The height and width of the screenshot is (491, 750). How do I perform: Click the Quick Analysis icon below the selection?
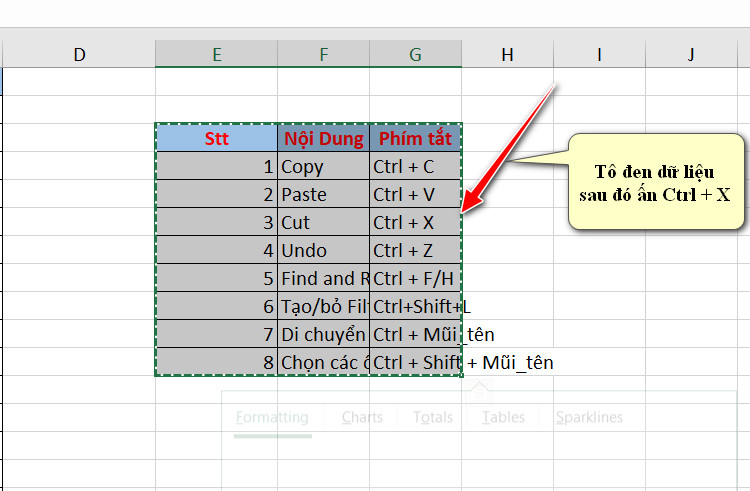click(x=479, y=391)
